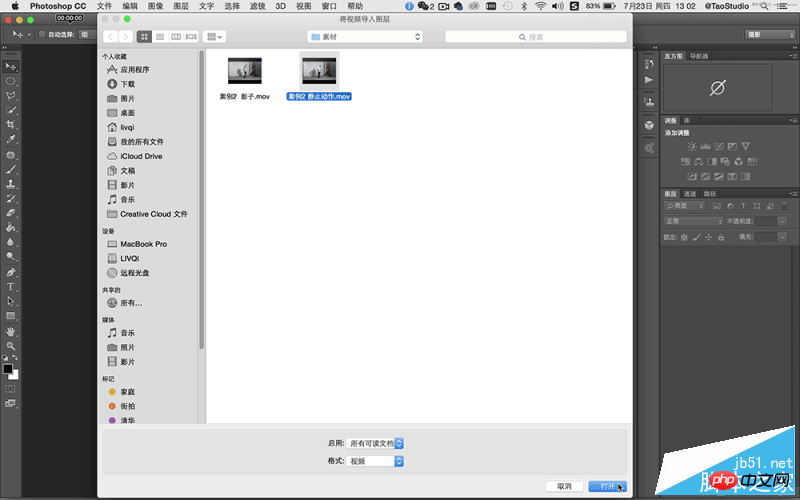Image resolution: width=800 pixels, height=500 pixels.
Task: Open the 格式 视频 format dropdown
Action: 375,461
